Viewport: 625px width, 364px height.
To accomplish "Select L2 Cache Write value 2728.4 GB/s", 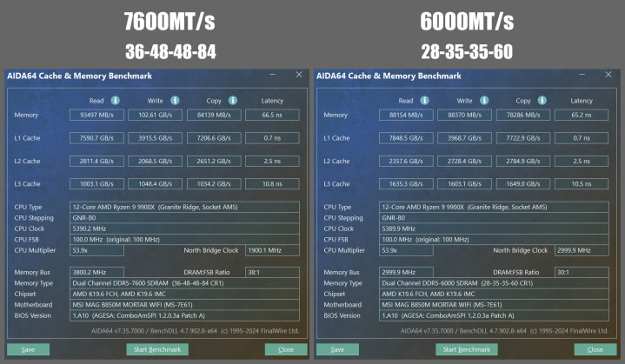I will point(464,161).
